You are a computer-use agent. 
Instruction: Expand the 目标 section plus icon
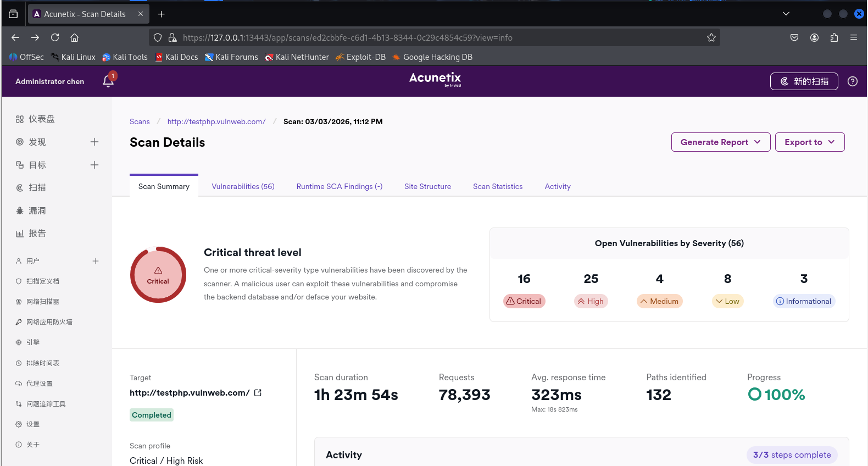pos(94,165)
